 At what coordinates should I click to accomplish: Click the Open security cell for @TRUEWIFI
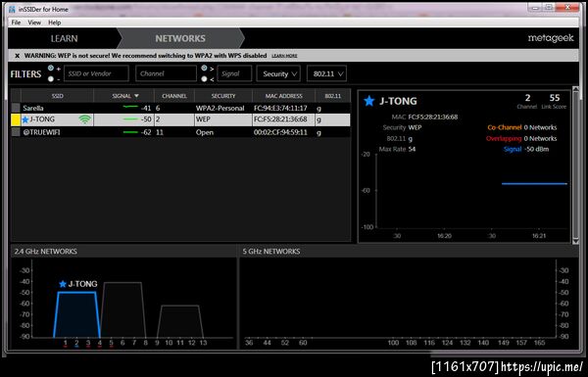205,132
